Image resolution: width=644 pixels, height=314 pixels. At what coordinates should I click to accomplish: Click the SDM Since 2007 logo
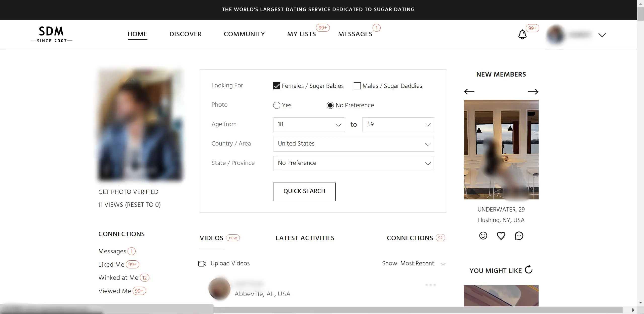click(x=52, y=34)
